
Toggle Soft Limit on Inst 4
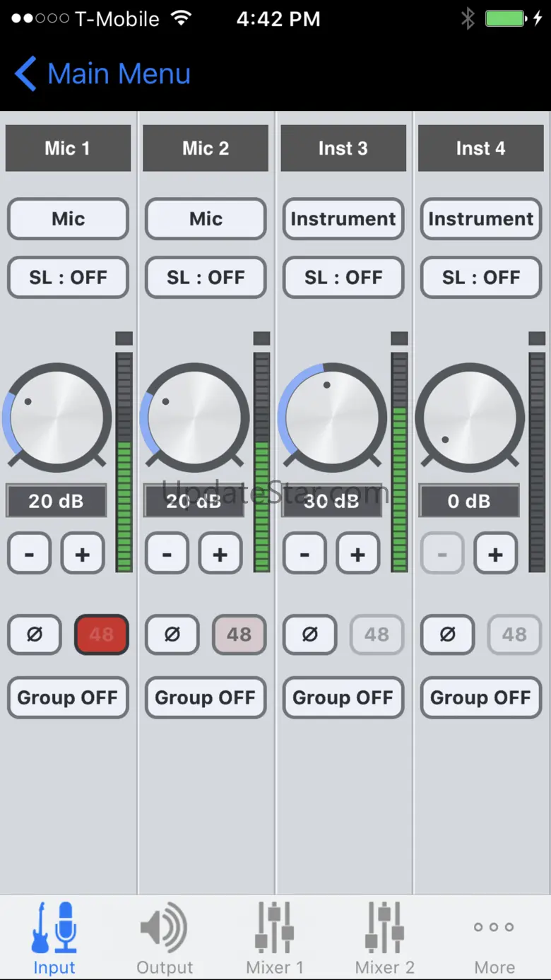(x=480, y=278)
